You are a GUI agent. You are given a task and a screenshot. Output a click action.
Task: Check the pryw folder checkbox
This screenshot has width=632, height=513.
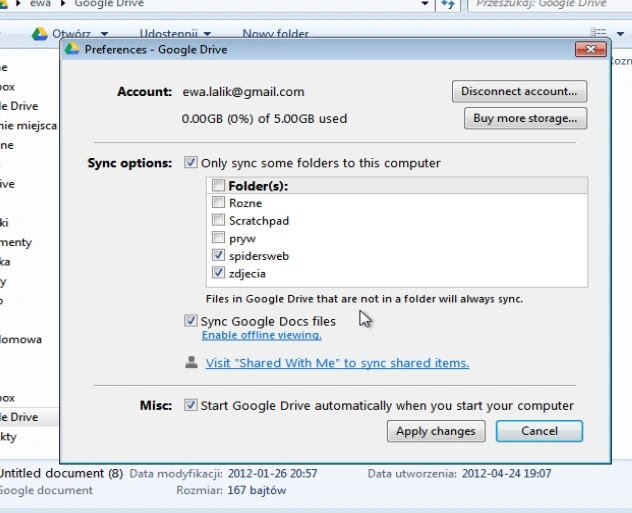click(x=218, y=238)
